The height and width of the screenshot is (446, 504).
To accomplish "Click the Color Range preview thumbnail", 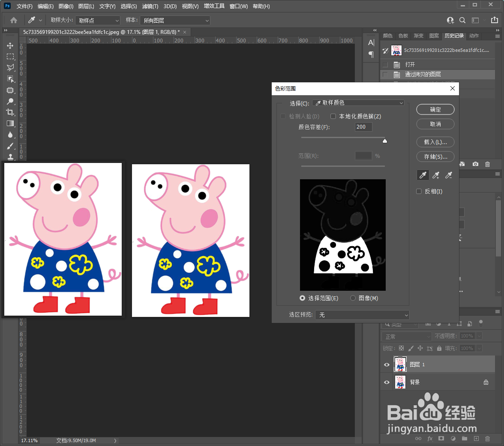I will tap(343, 235).
